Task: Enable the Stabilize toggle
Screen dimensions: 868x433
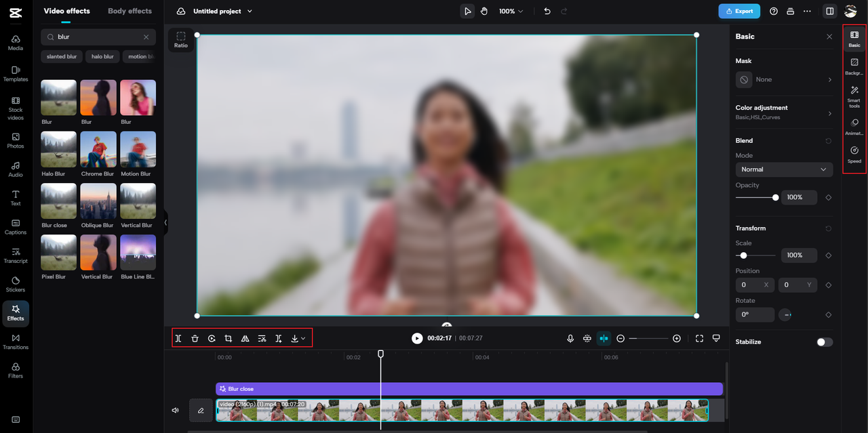Action: (825, 342)
